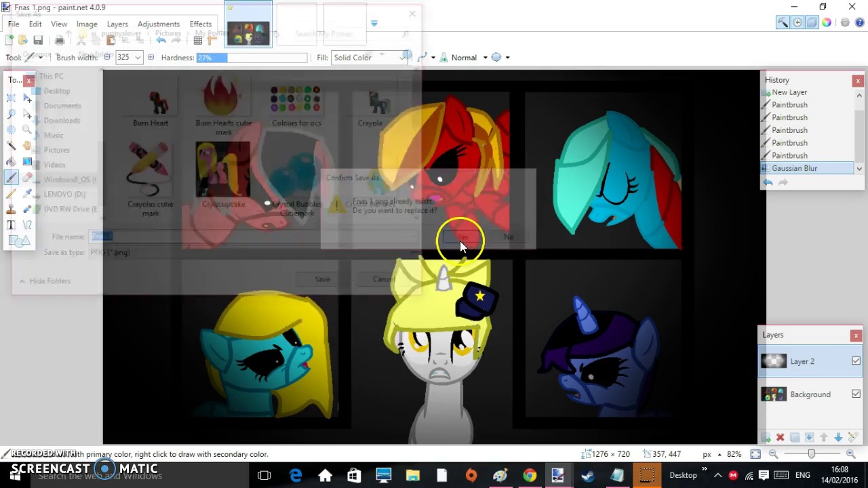Toggle Background layer visibility checkbox
The width and height of the screenshot is (868, 488).
[856, 394]
